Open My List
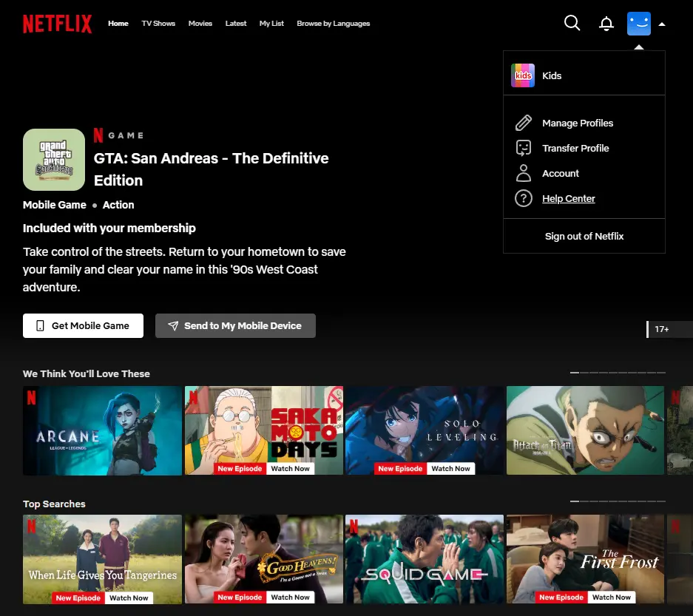693x616 pixels. pyautogui.click(x=271, y=24)
